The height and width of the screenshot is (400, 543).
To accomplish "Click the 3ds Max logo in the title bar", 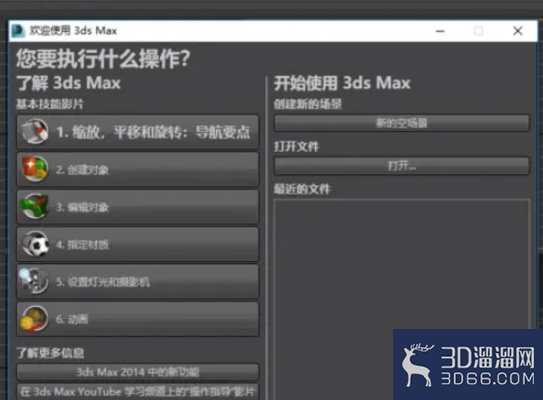I will (18, 30).
